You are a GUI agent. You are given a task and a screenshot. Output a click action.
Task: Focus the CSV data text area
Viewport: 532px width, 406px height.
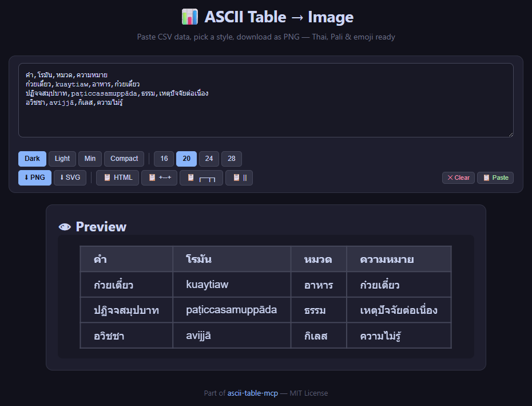click(x=265, y=100)
